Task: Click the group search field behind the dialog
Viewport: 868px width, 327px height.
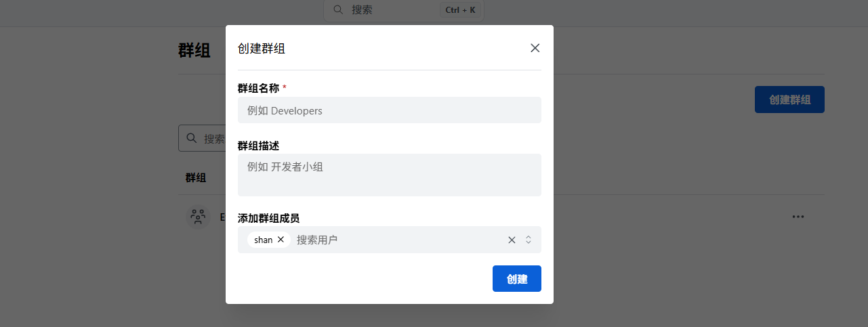Action: (202, 138)
